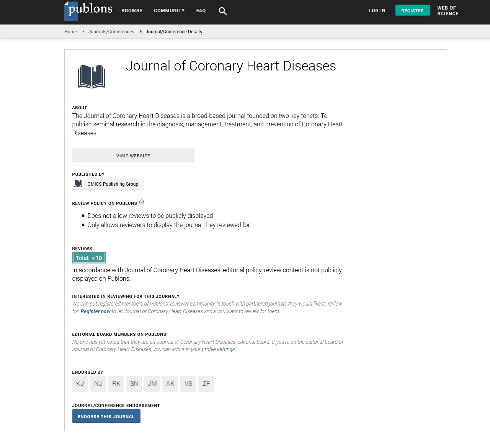Go to Home breadcrumb
Image resolution: width=490 pixels, height=448 pixels.
point(70,32)
